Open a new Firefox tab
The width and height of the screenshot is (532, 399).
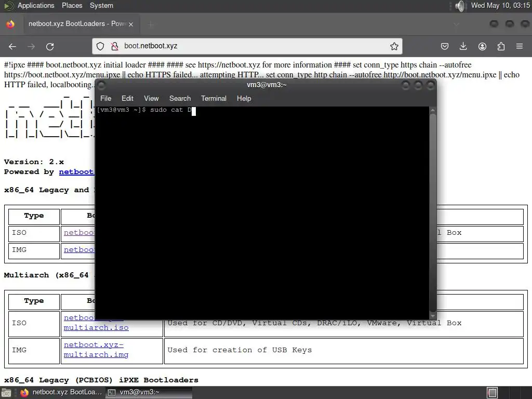pos(151,24)
